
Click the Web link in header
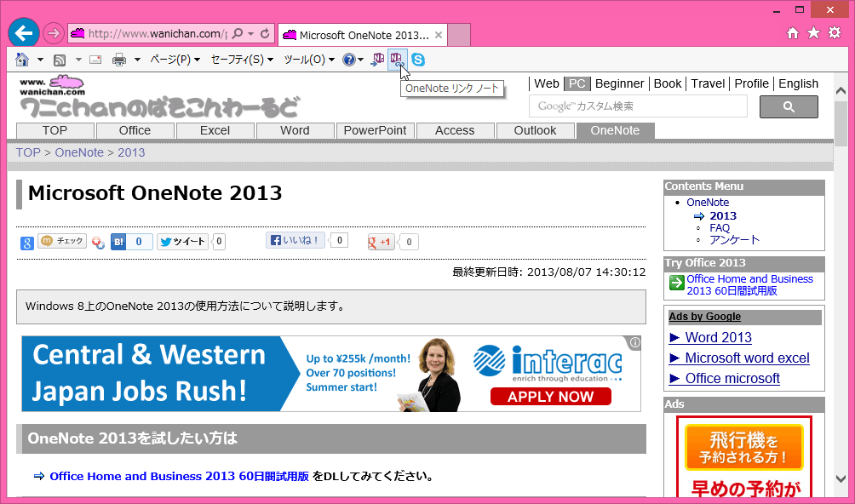click(x=547, y=84)
